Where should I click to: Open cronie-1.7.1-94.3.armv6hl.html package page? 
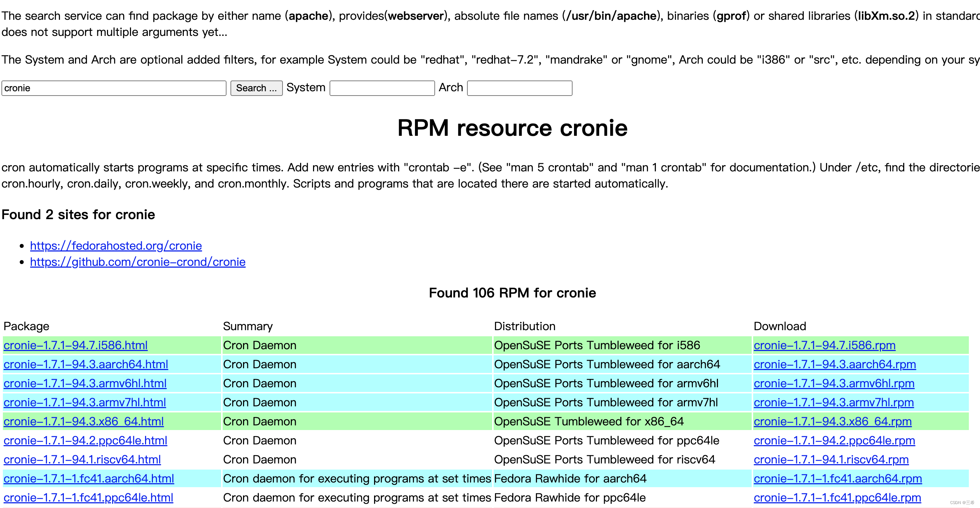[x=85, y=383]
